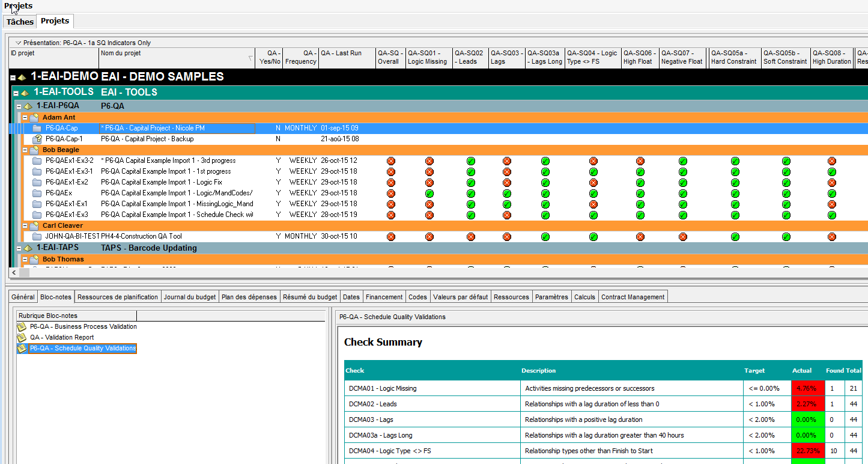Click the notebook icon for P6-QA Business Process Validation
Image resolution: width=868 pixels, height=464 pixels.
[22, 326]
